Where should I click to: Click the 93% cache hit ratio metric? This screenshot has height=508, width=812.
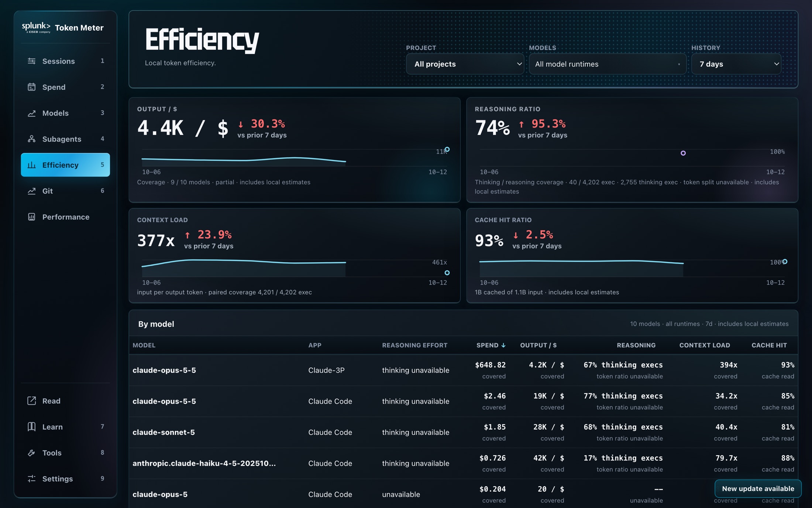[x=489, y=240]
